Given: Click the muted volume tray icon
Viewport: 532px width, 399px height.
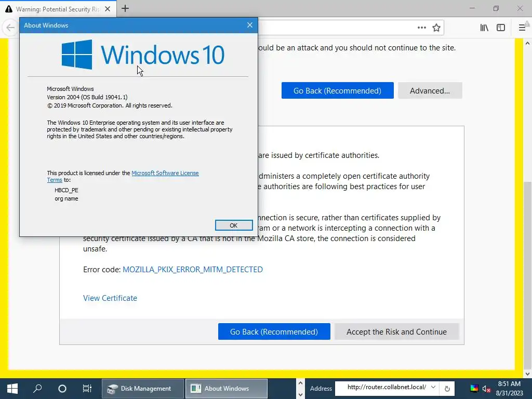Looking at the screenshot, I should (486, 389).
